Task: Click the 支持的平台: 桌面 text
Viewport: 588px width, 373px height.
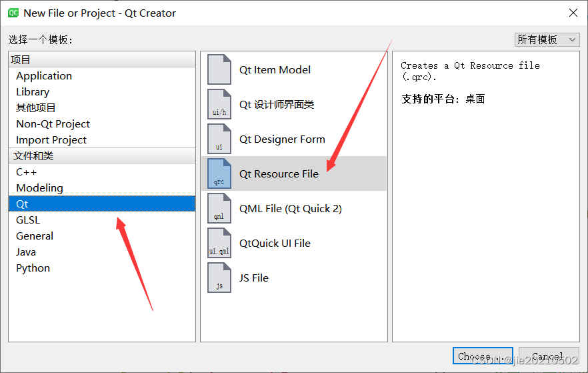Action: tap(443, 99)
